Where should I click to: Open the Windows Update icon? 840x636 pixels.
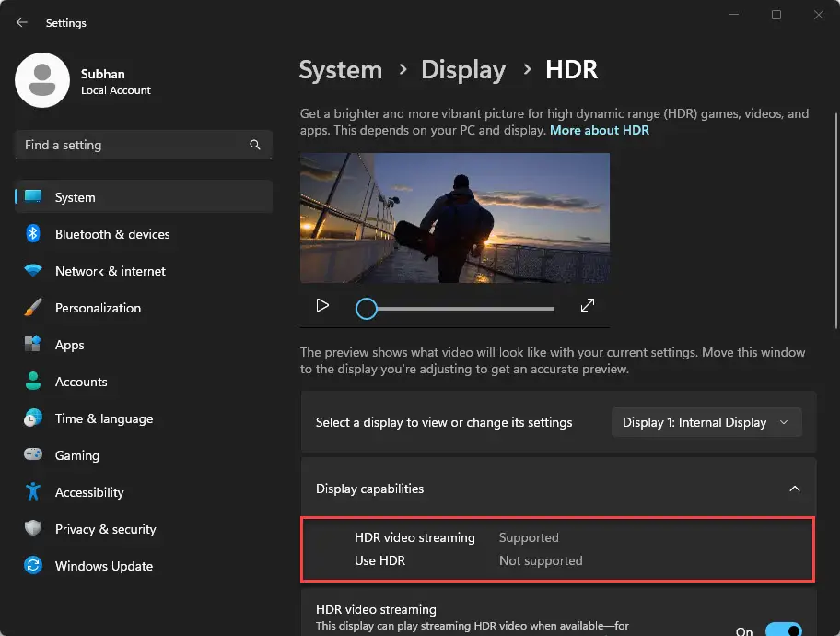coord(33,566)
